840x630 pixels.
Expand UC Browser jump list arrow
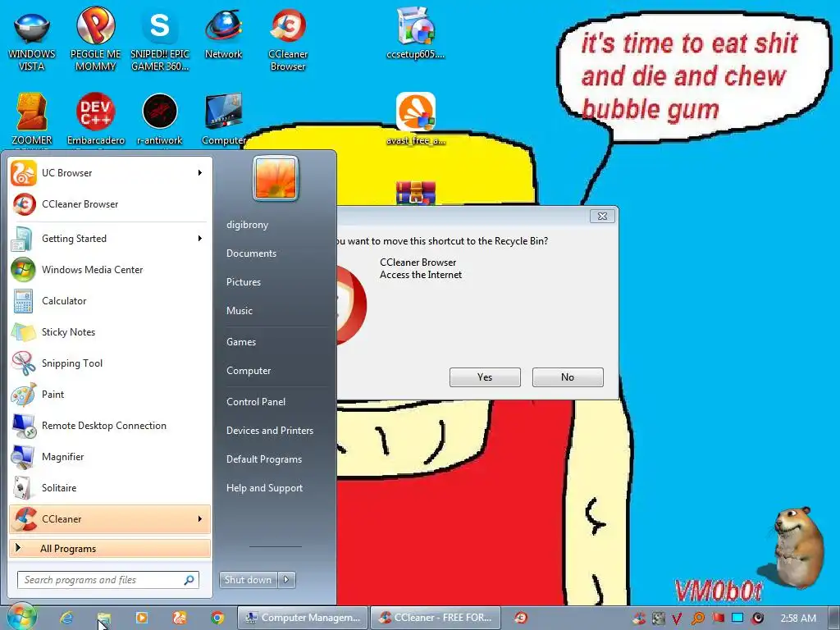click(x=200, y=172)
